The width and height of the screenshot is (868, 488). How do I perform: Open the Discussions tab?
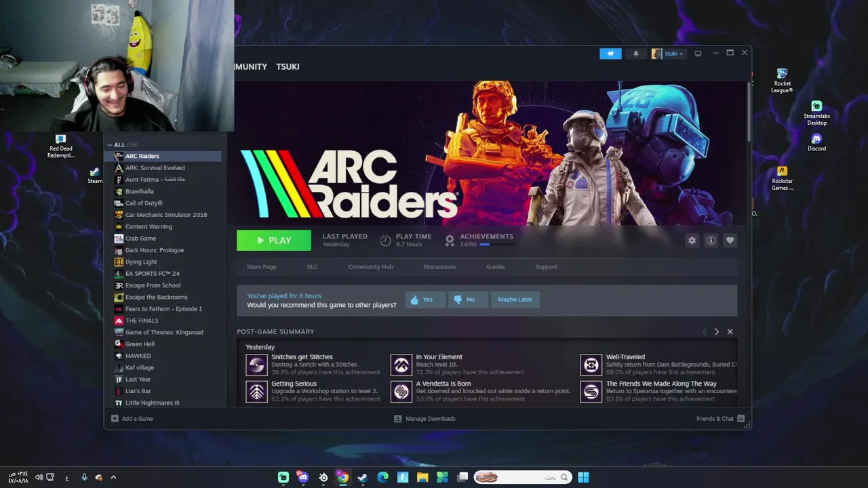coord(439,266)
